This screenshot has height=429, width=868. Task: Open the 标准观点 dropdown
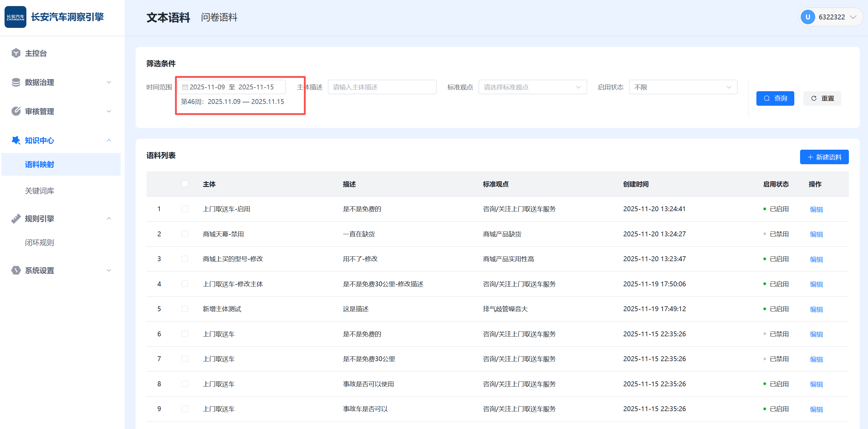point(532,87)
